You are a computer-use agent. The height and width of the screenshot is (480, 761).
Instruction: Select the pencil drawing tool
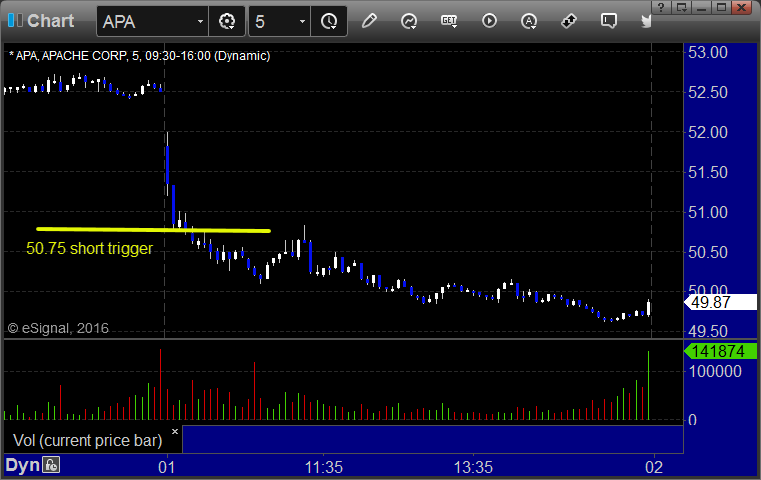point(369,21)
